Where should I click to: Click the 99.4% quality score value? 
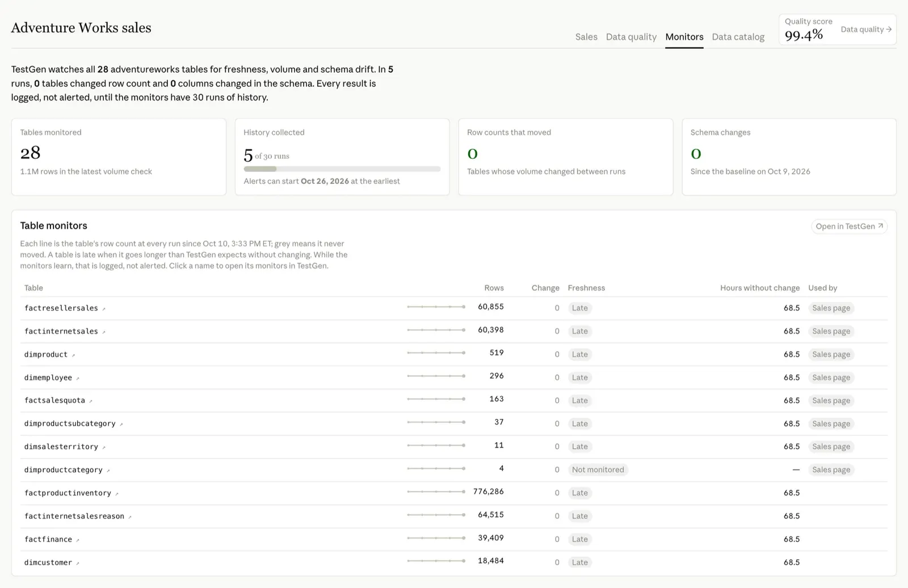(804, 35)
